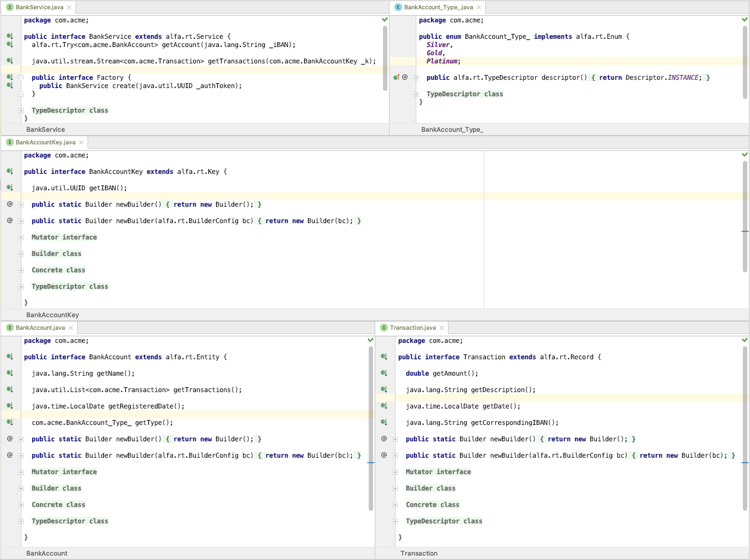Close the BankAccount_Type_.java tab
Image resolution: width=750 pixels, height=560 pixels.
click(479, 7)
